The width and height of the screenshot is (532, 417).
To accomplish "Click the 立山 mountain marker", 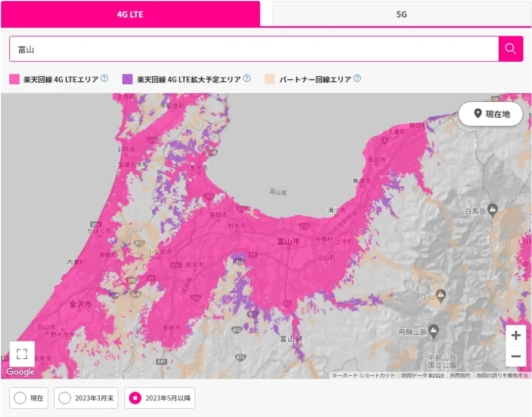I will (441, 295).
